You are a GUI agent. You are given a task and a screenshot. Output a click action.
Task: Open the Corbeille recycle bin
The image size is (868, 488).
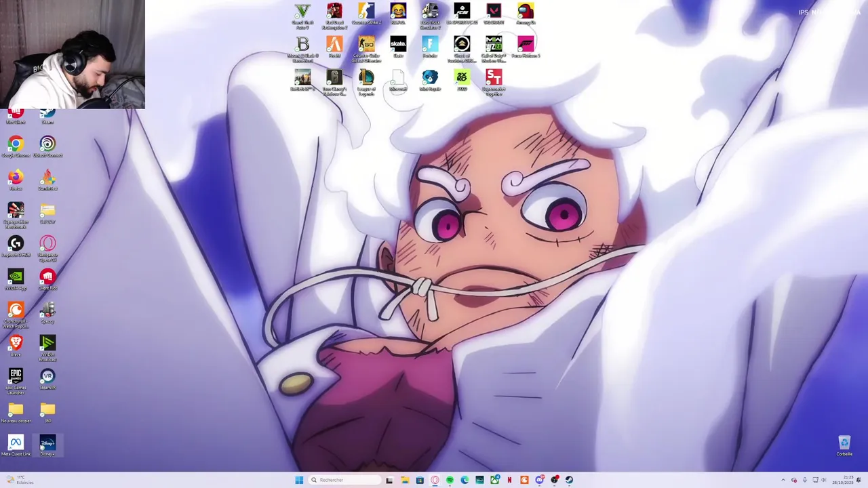pyautogui.click(x=844, y=446)
